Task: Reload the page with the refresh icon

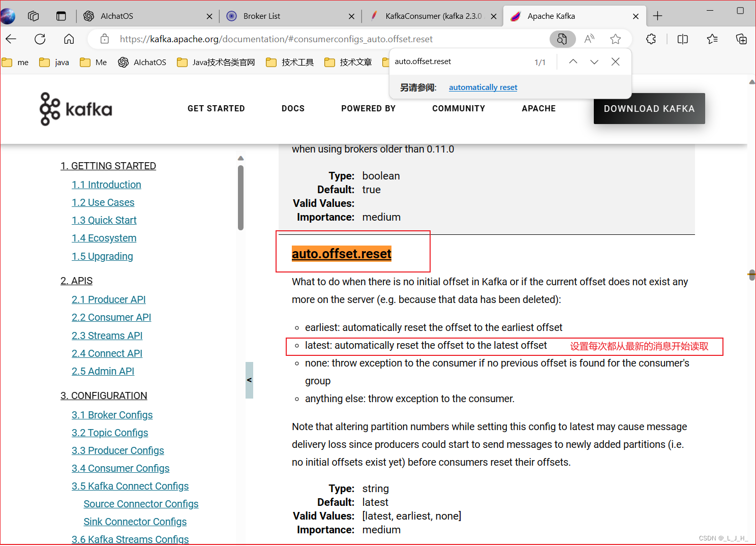Action: tap(40, 39)
